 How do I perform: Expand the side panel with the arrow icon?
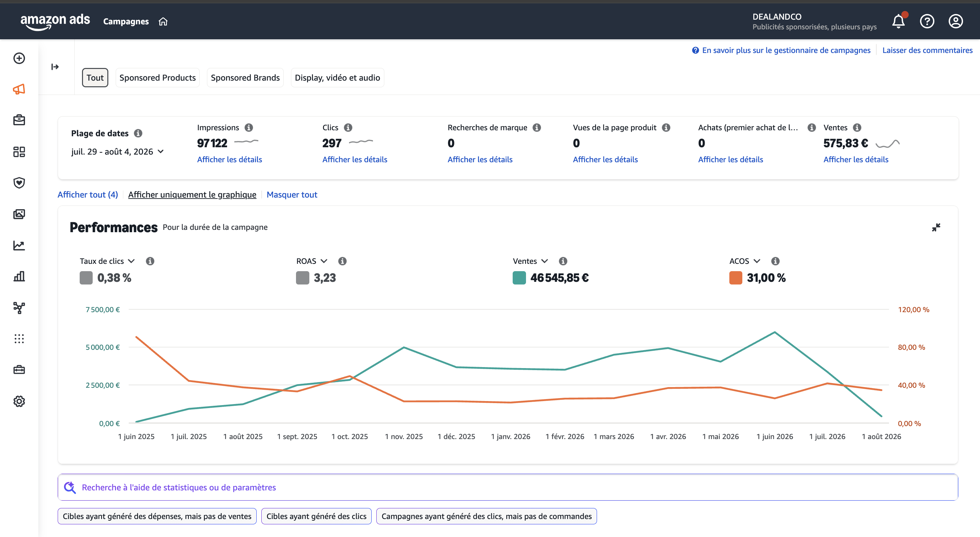tap(55, 67)
